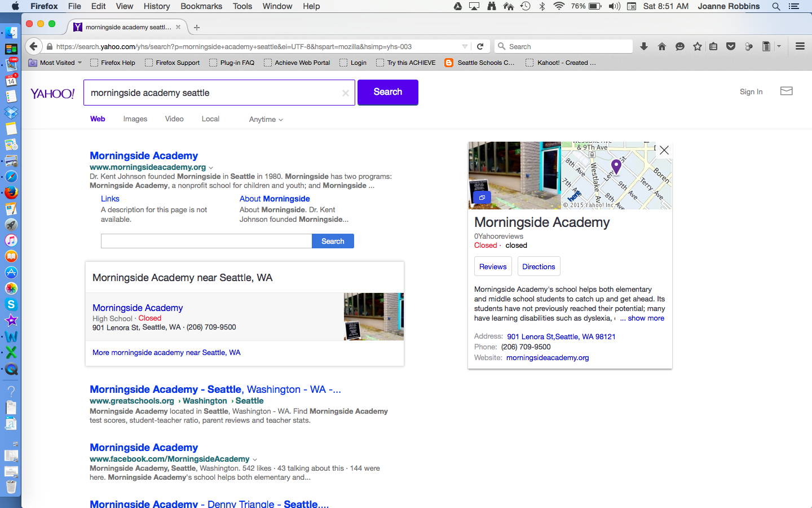Open the greatschools.org Morningside Academy result
This screenshot has width=812, height=508.
coord(215,389)
